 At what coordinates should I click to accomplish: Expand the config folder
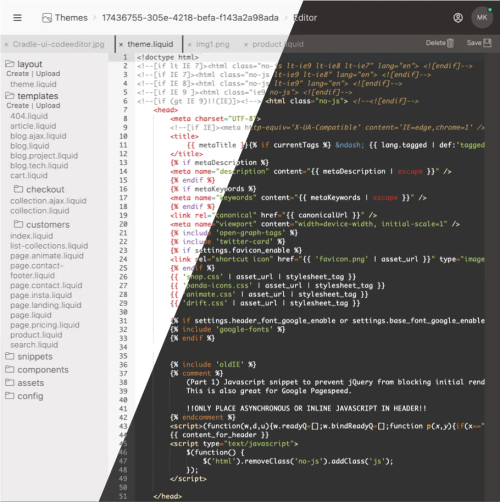click(x=30, y=396)
